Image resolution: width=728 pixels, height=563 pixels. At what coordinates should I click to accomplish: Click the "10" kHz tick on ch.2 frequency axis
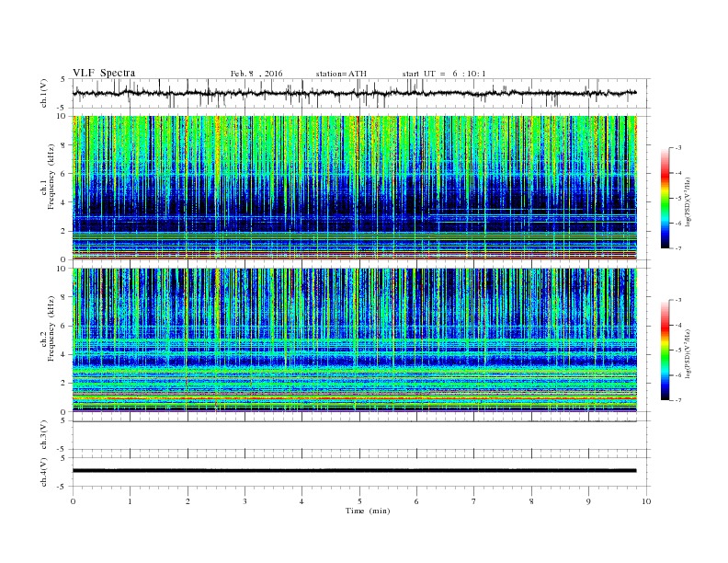[63, 269]
